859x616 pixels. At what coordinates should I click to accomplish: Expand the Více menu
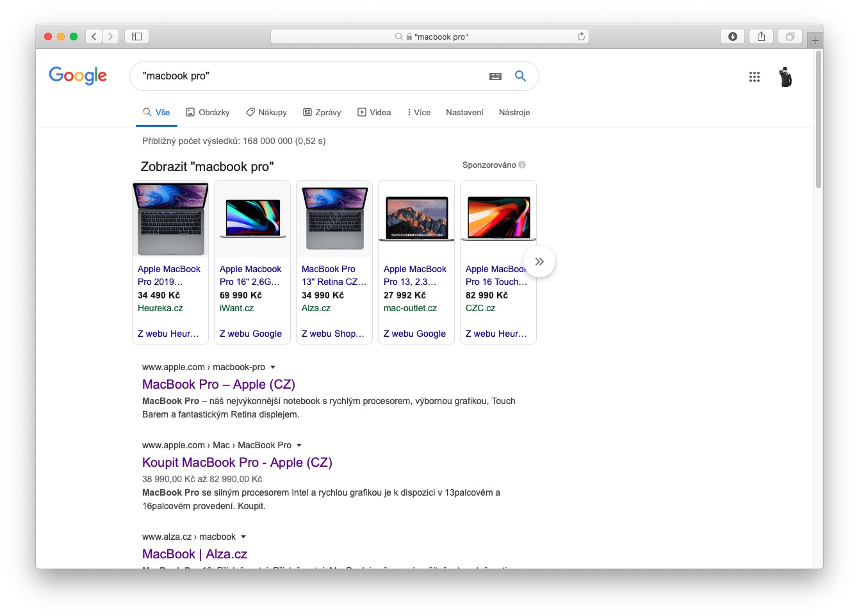coord(419,112)
